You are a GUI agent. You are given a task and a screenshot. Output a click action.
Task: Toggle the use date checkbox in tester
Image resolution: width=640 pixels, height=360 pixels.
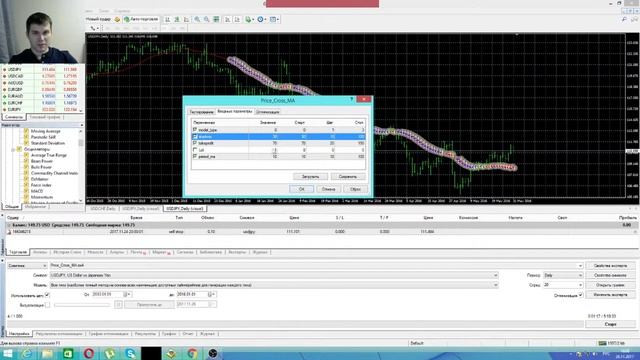tap(47, 295)
